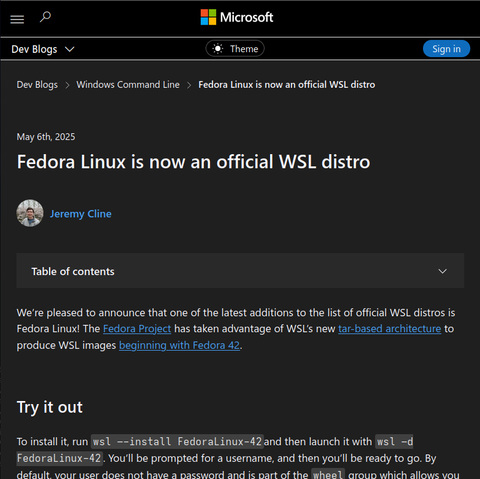This screenshot has height=479, width=480.
Task: Go to Dev Blogs breadcrumb
Action: coord(37,85)
